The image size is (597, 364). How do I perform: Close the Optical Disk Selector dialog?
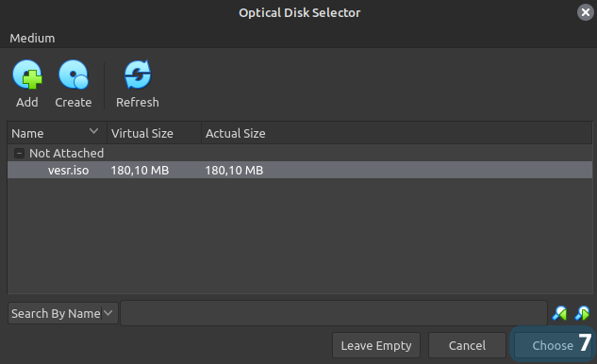click(586, 12)
